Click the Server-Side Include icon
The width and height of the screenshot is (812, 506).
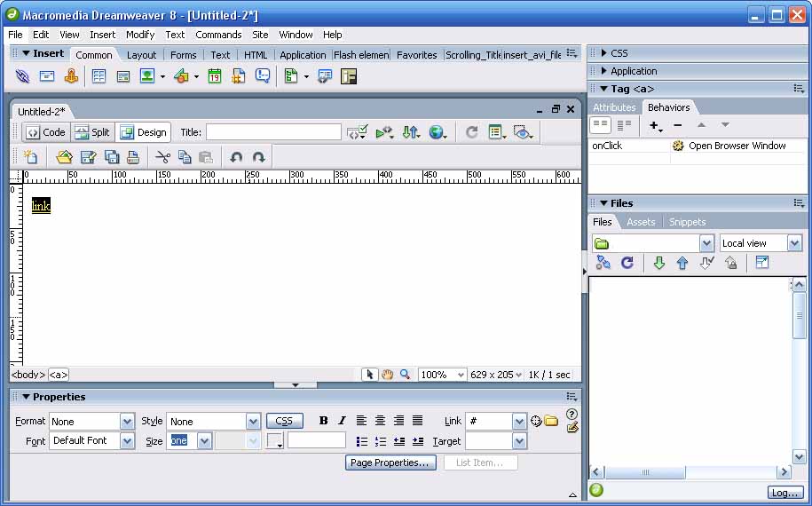tap(238, 76)
